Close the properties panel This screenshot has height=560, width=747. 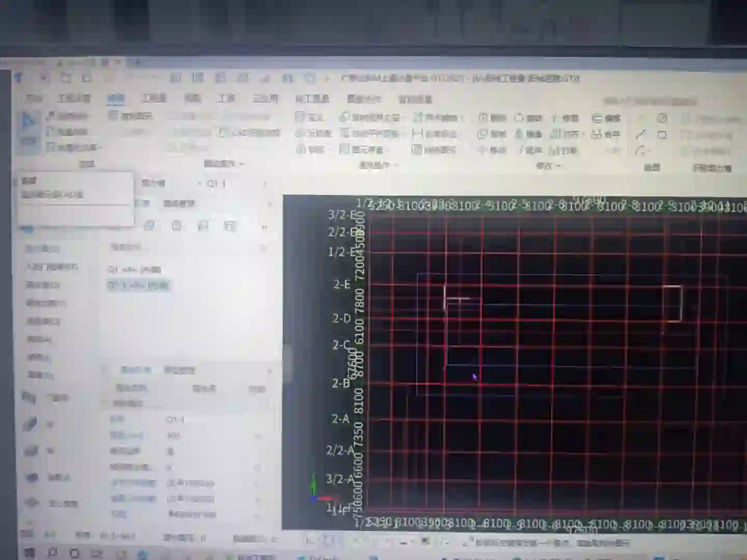click(x=270, y=371)
